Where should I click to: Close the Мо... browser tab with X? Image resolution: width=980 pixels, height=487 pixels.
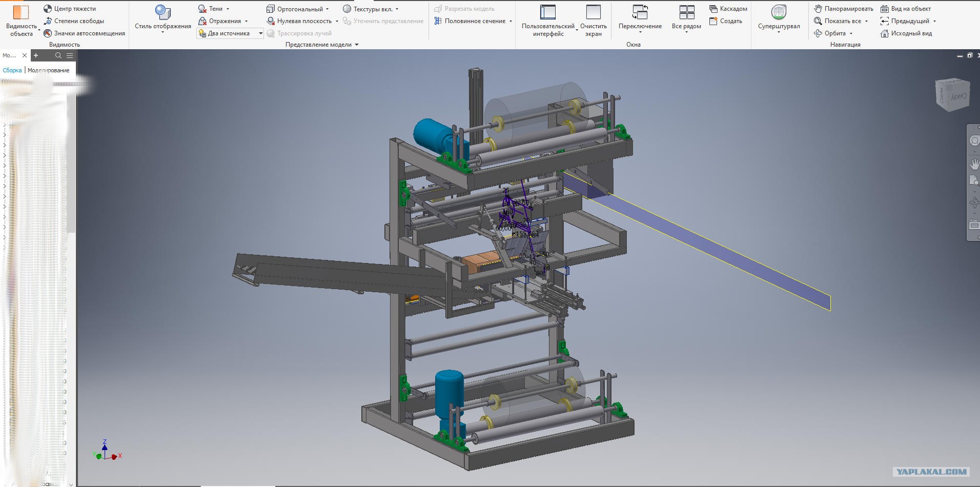point(24,55)
